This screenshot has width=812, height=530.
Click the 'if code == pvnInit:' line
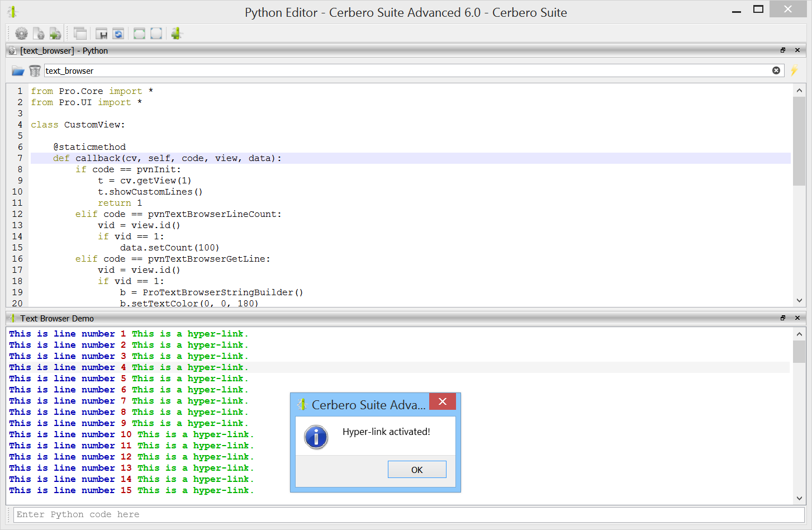[x=129, y=169]
